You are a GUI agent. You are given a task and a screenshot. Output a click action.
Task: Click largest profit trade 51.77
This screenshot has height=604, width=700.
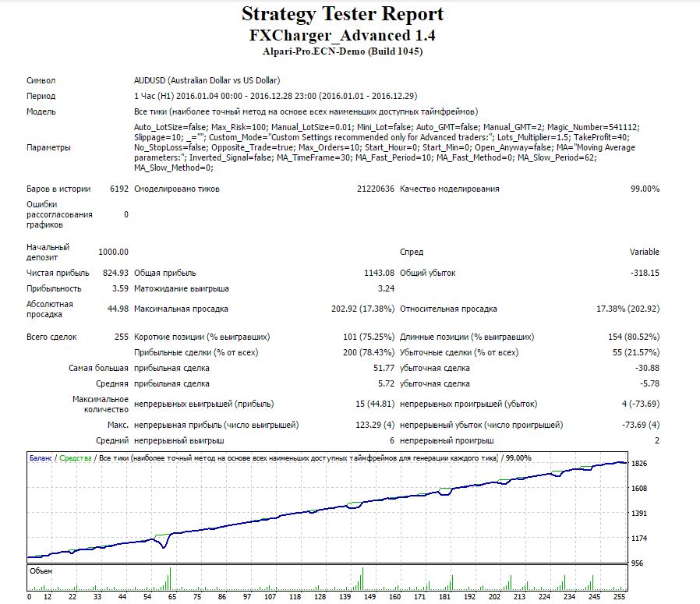384,369
